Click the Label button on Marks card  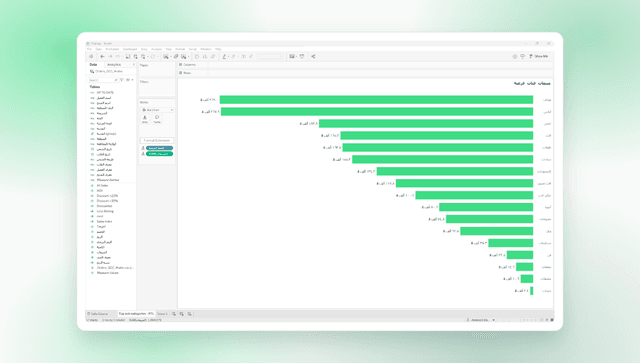(145, 119)
